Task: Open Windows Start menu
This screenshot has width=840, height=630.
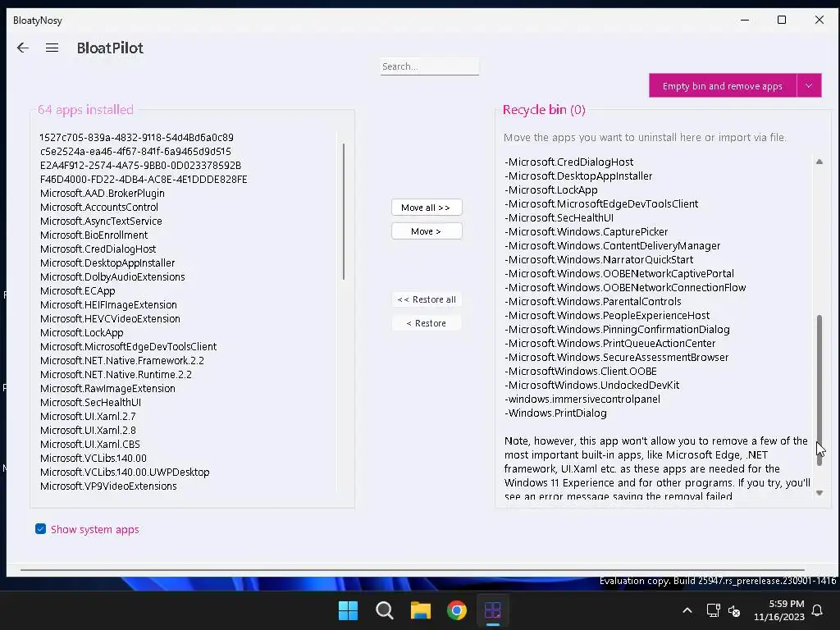Action: (348, 610)
